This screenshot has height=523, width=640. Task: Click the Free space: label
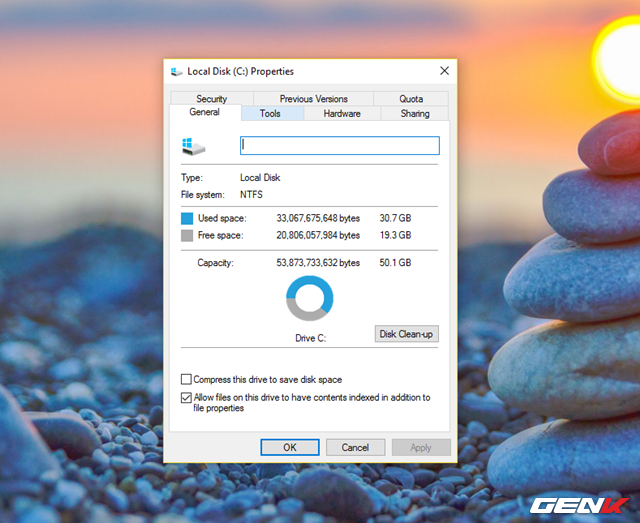coord(220,236)
